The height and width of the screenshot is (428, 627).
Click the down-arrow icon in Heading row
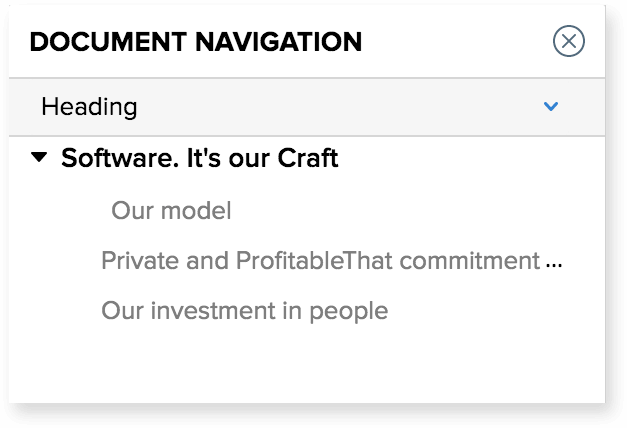coord(550,106)
